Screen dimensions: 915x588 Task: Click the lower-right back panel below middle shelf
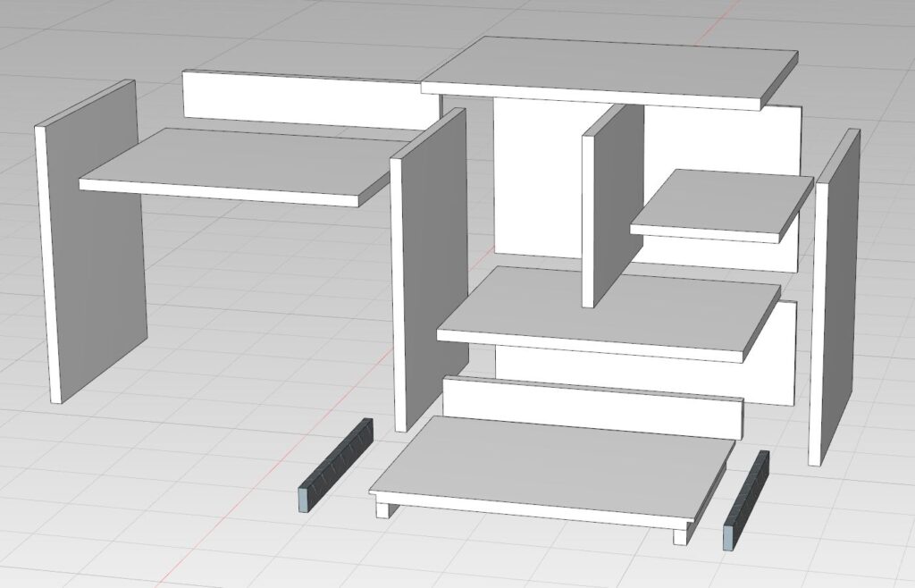coord(776,353)
